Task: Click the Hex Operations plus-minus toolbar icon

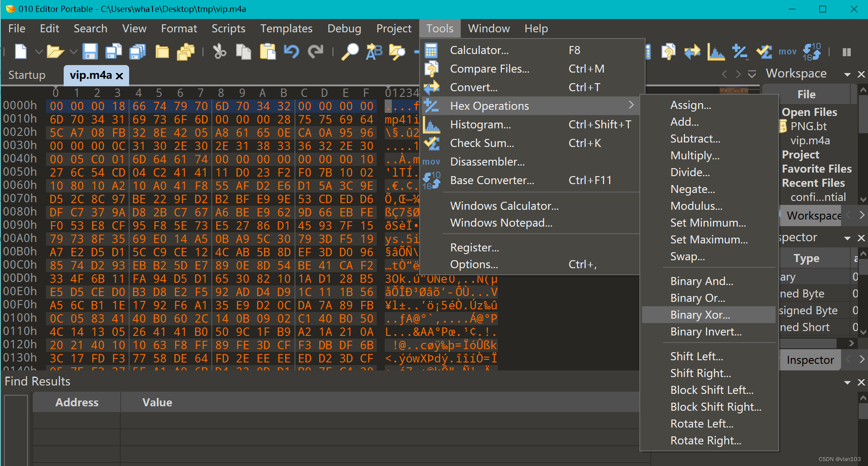Action: coord(740,51)
